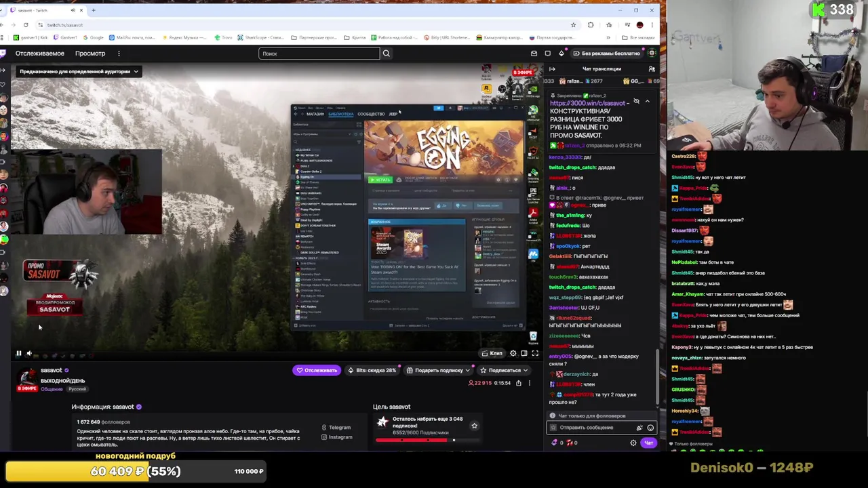Open whispers chat bubble icon
Screen dimensions: 868x488
pos(548,54)
